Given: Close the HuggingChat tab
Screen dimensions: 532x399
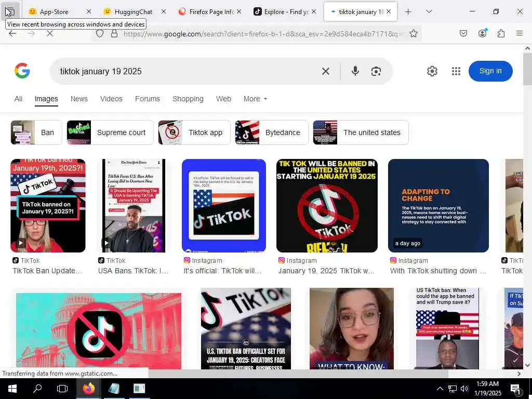Looking at the screenshot, I should 164,11.
